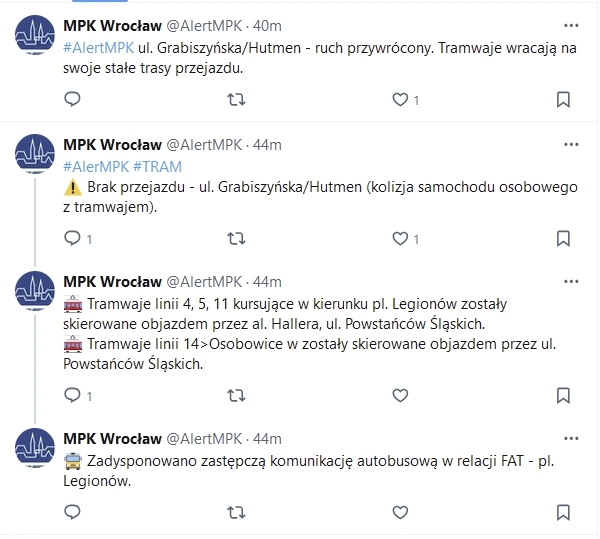This screenshot has width=600, height=539.
Task: Like the 'Zadysponowano zastępczą' bus tweet
Action: (400, 512)
